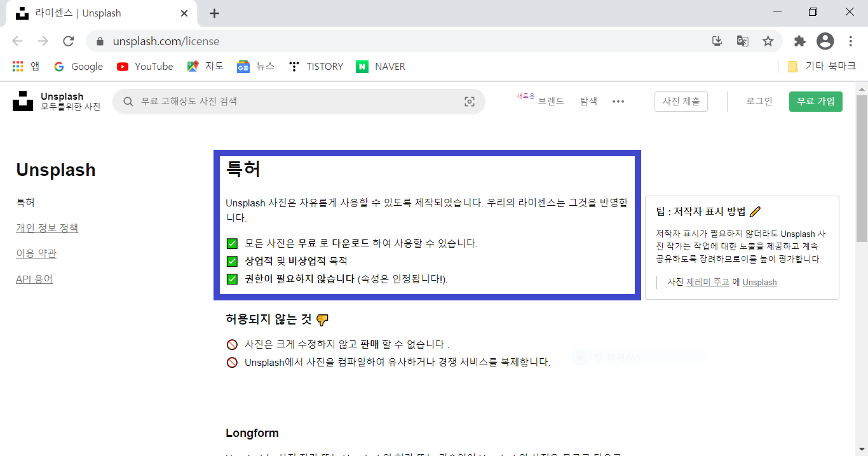Select 특허 in the left sidebar
The width and height of the screenshot is (868, 456).
[x=25, y=203]
